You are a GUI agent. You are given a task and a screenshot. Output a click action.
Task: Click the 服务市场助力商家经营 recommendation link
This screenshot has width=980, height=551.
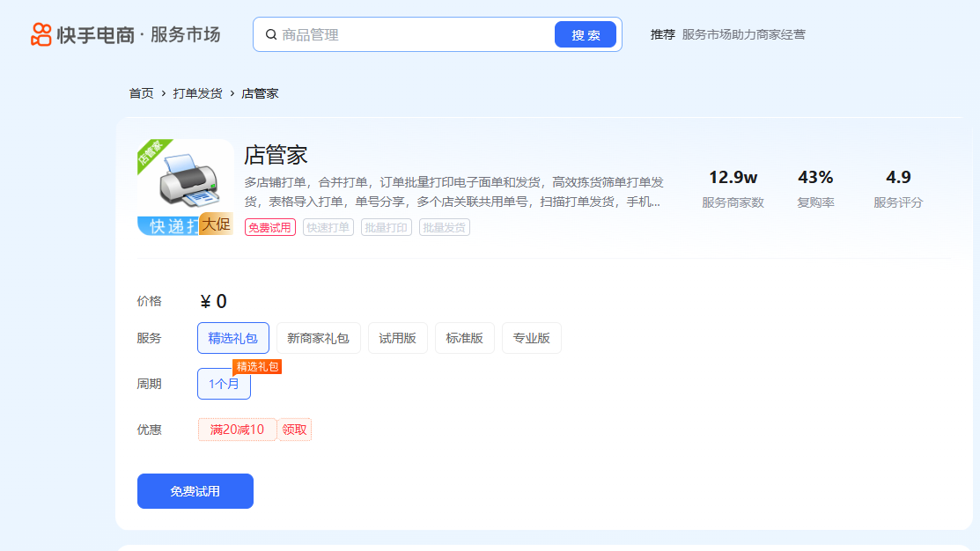[x=743, y=35]
